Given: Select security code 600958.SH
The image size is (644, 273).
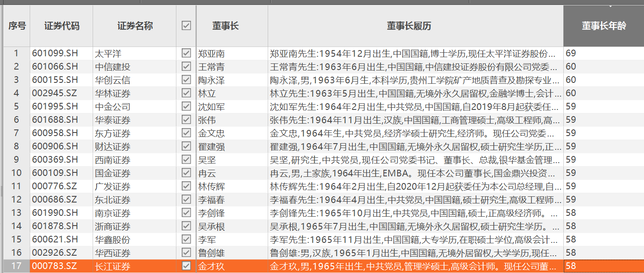Looking at the screenshot, I should [55, 133].
